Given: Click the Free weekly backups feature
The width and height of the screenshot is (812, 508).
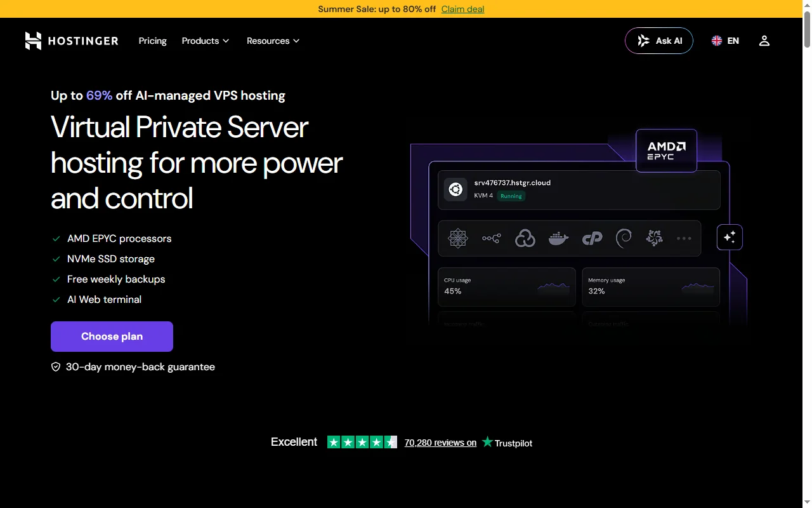Looking at the screenshot, I should pyautogui.click(x=116, y=279).
